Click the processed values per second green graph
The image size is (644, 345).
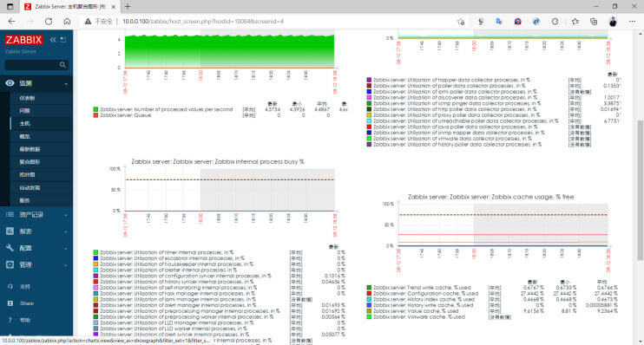pyautogui.click(x=229, y=51)
